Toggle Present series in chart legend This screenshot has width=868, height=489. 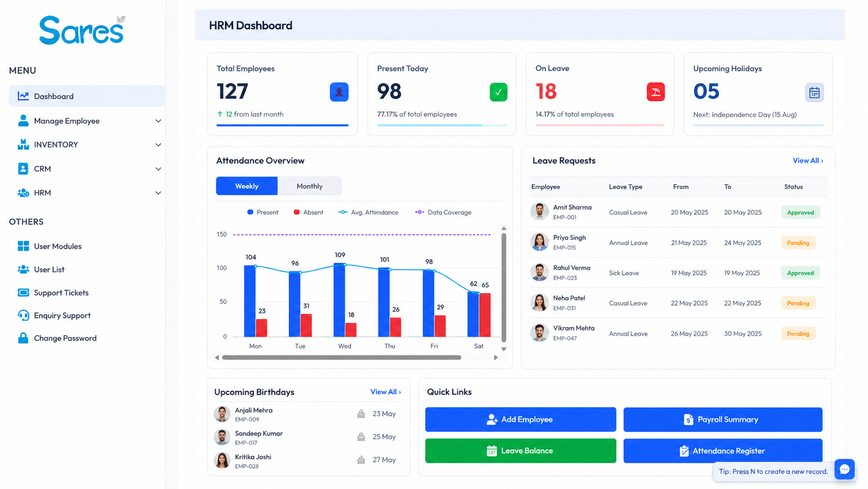click(x=263, y=213)
